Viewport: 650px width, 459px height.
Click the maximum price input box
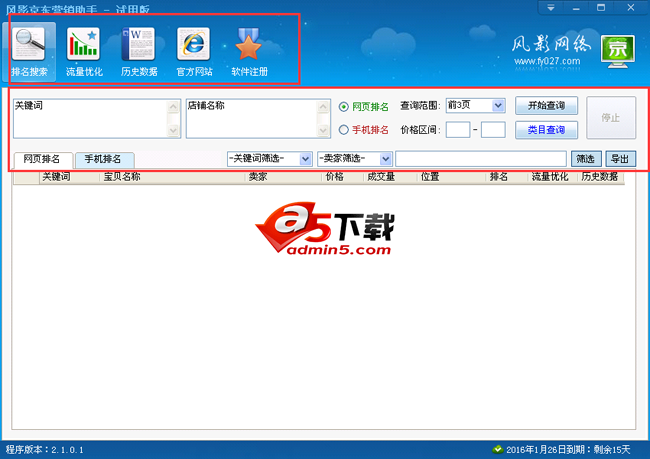coord(493,129)
